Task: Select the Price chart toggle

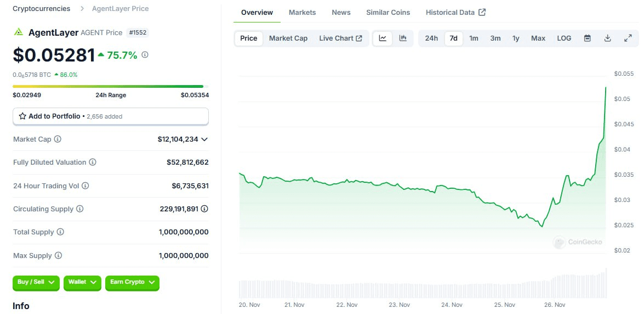Action: tap(248, 38)
